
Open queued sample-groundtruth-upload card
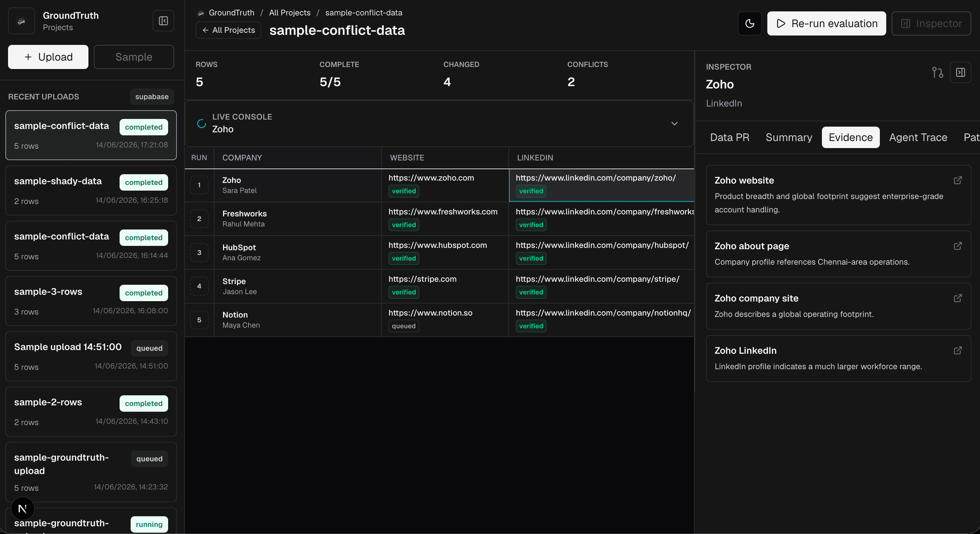[x=91, y=472]
